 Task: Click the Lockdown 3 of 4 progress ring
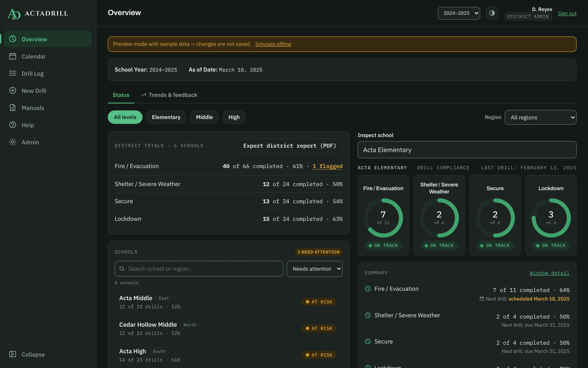(551, 218)
